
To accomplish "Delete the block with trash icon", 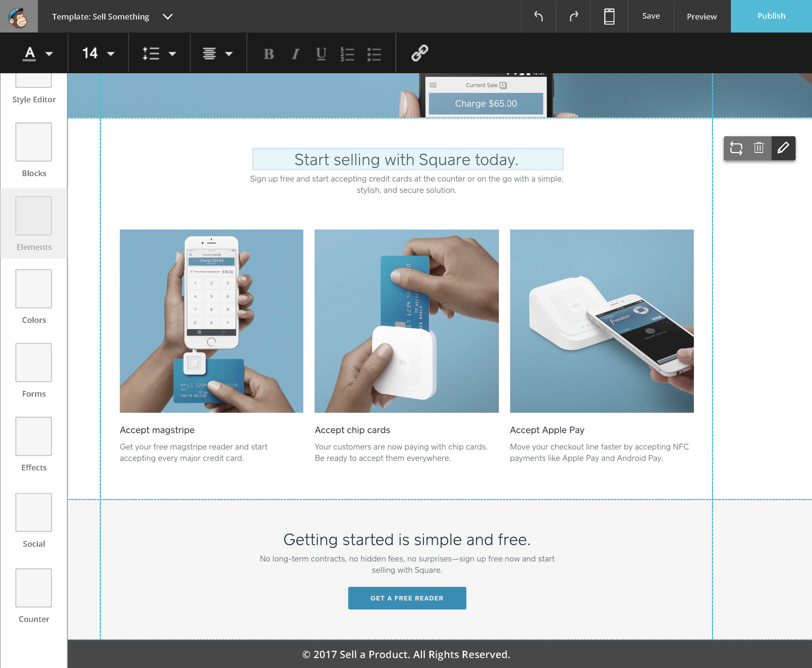I will pos(759,148).
